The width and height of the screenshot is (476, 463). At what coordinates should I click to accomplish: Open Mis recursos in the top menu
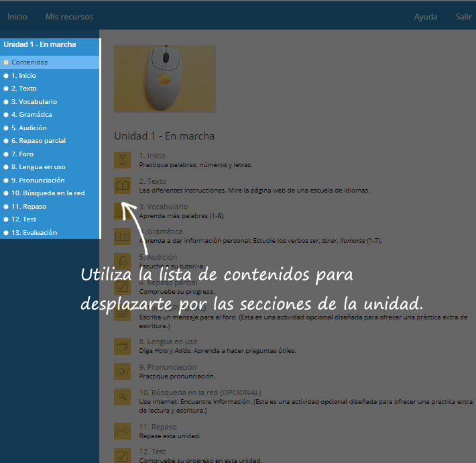click(69, 17)
